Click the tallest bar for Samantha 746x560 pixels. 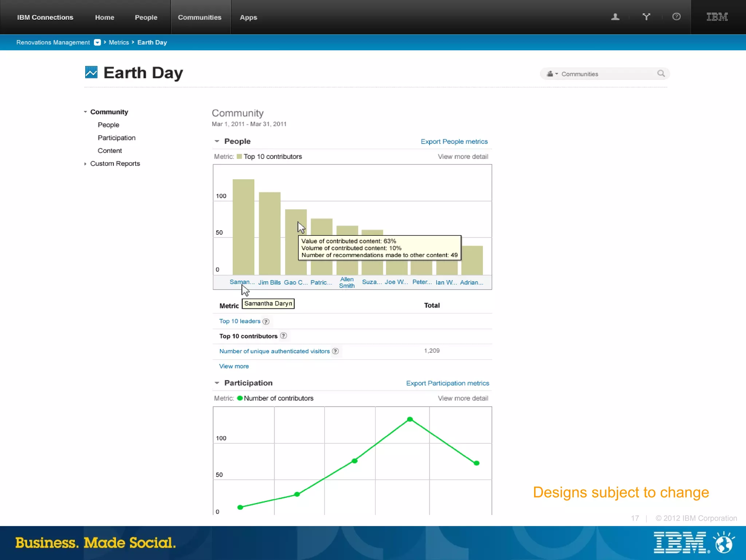click(243, 227)
